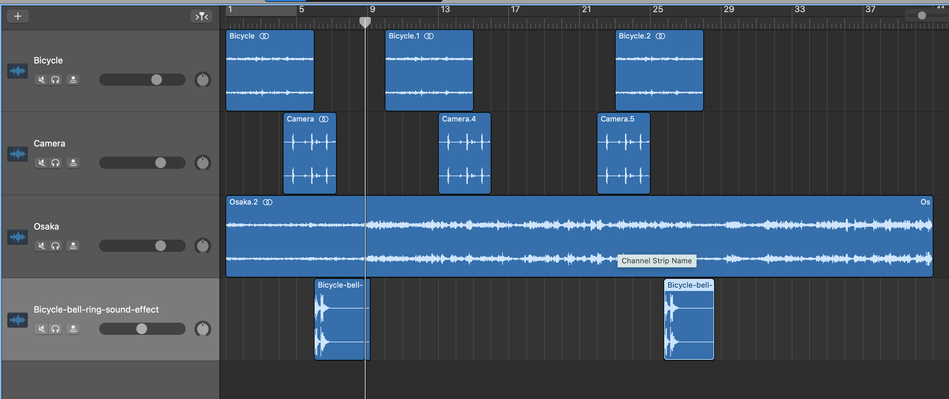This screenshot has height=399, width=949.
Task: Select the Camera.5 audio region
Action: 624,153
